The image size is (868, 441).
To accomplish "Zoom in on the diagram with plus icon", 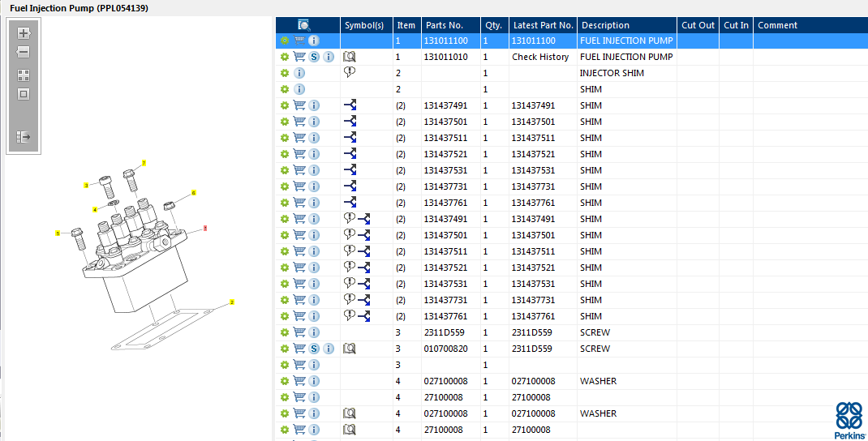I will (24, 33).
